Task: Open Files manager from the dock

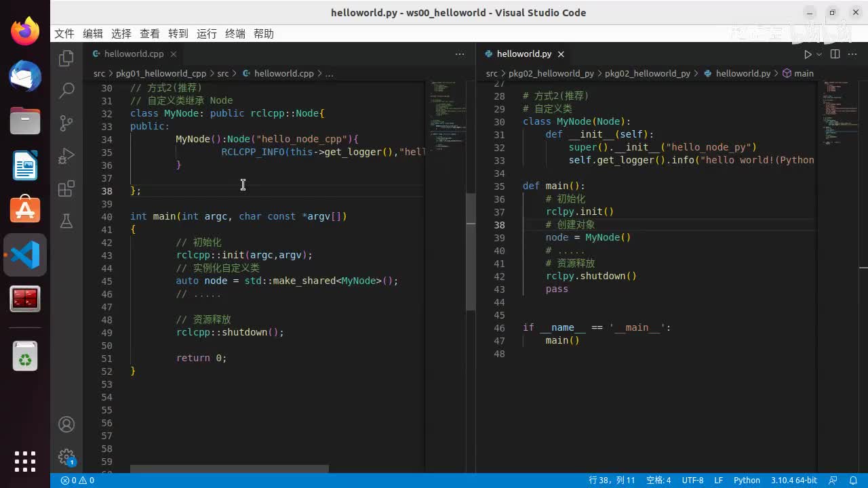Action: [x=25, y=121]
